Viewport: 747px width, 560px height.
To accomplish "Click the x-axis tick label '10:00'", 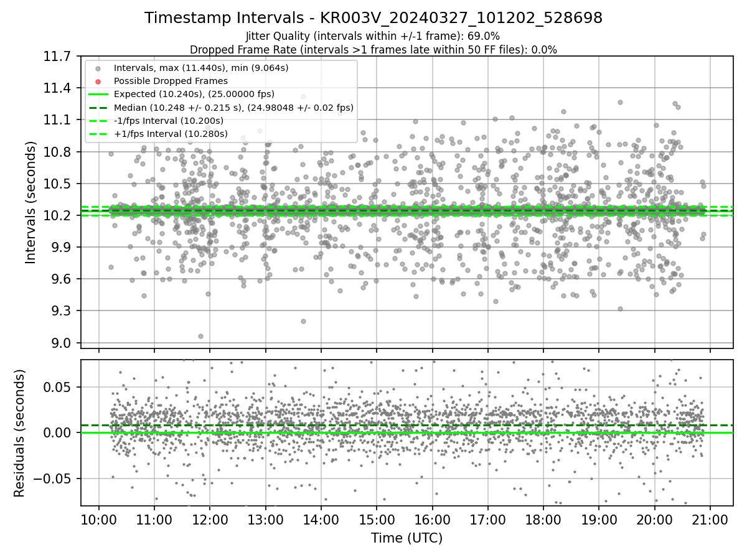I will click(x=99, y=519).
